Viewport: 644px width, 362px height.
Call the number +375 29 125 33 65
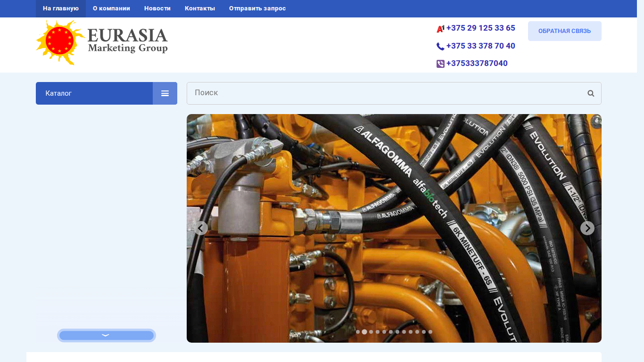point(480,28)
